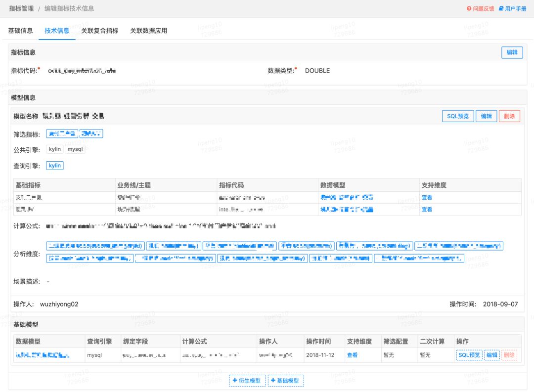The image size is (534, 392).
Task: Click 查看 in second 基础指标 table row
Action: click(x=427, y=210)
